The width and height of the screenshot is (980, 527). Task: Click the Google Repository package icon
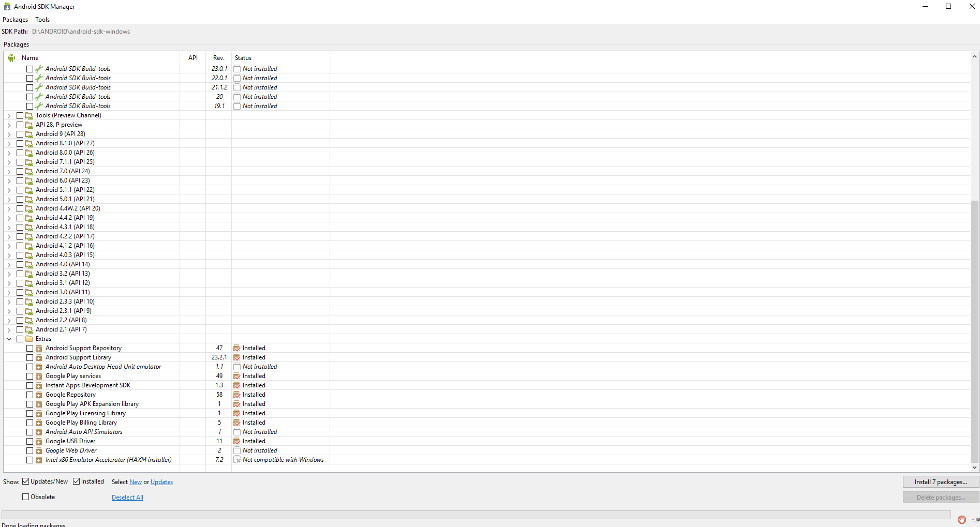[x=39, y=395]
